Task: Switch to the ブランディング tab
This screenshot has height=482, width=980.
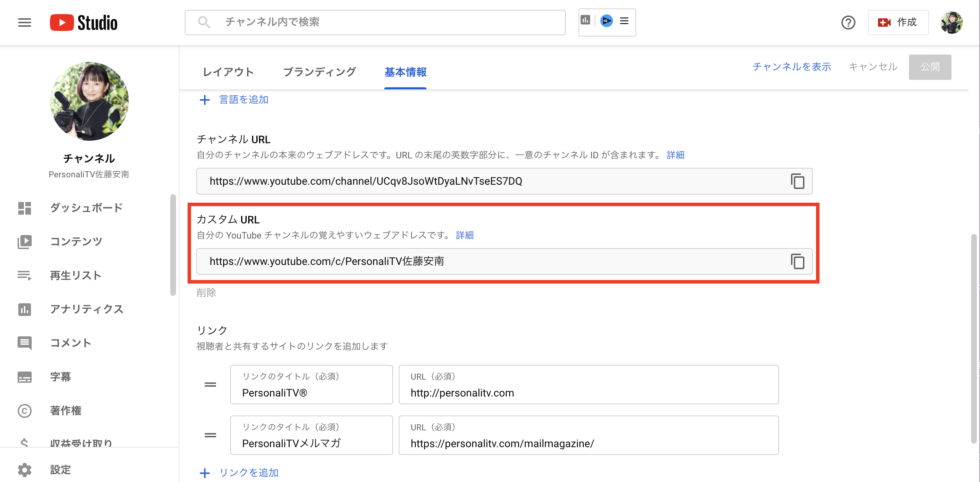Action: [320, 72]
